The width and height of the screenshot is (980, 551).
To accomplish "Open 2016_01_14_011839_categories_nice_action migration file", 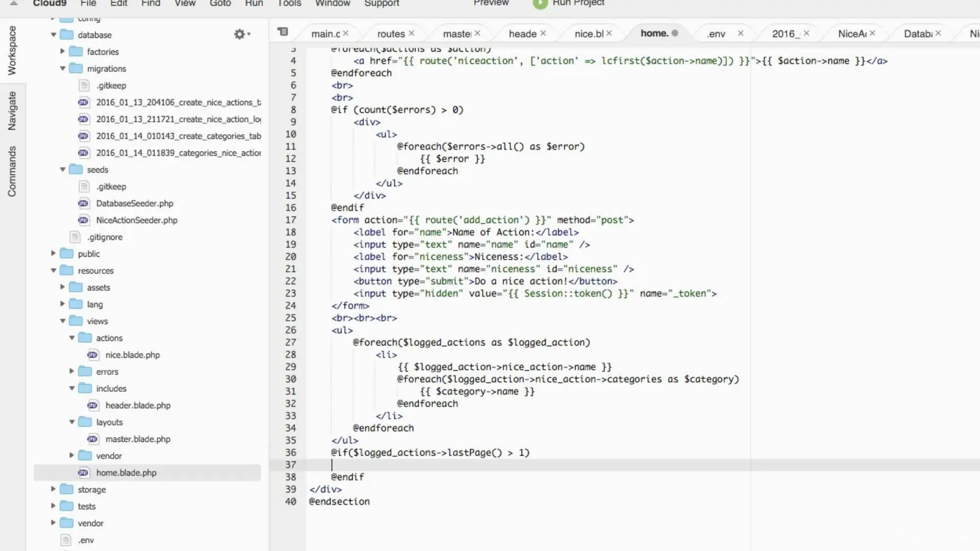I will pos(178,153).
